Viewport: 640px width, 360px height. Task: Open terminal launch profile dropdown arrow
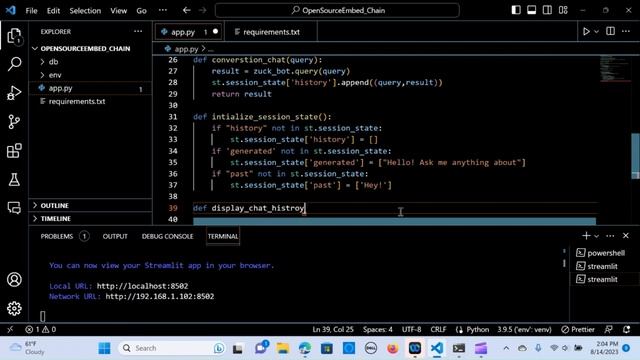[596, 236]
